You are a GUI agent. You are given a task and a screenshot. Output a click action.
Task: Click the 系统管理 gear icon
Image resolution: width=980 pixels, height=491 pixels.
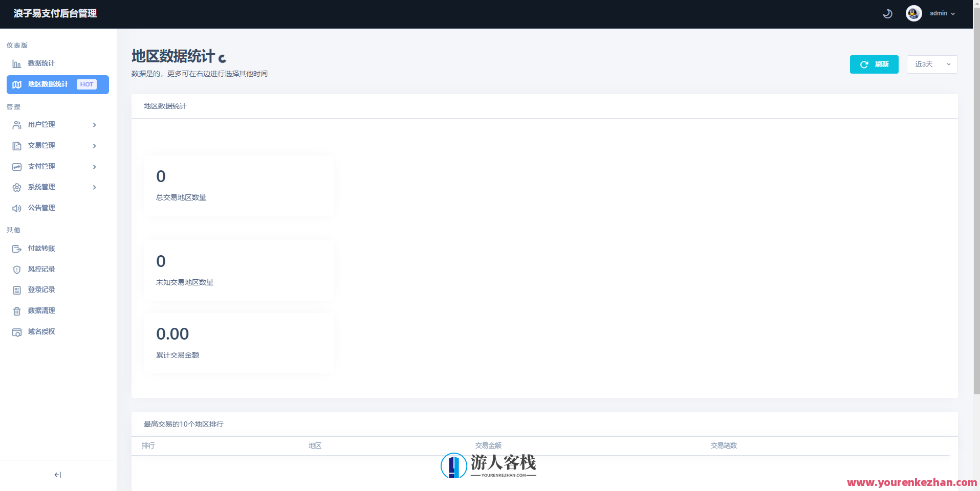pyautogui.click(x=17, y=188)
